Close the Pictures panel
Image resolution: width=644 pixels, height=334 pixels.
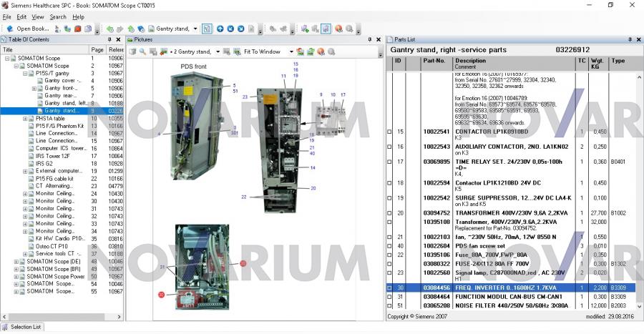[379, 39]
